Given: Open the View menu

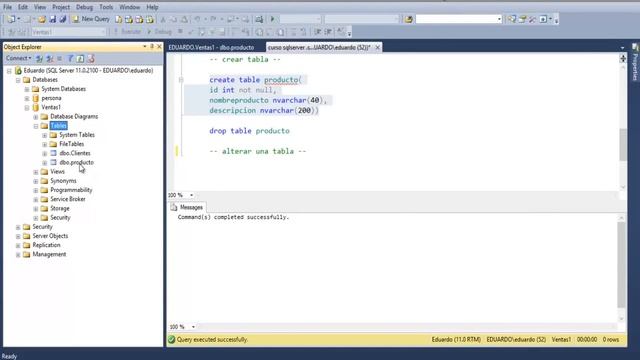Looking at the screenshot, I should click(x=40, y=7).
